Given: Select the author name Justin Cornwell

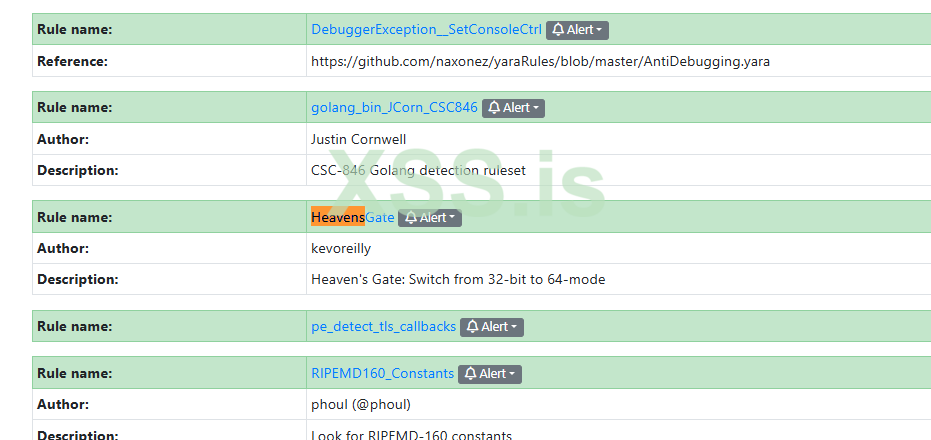Looking at the screenshot, I should (x=359, y=140).
